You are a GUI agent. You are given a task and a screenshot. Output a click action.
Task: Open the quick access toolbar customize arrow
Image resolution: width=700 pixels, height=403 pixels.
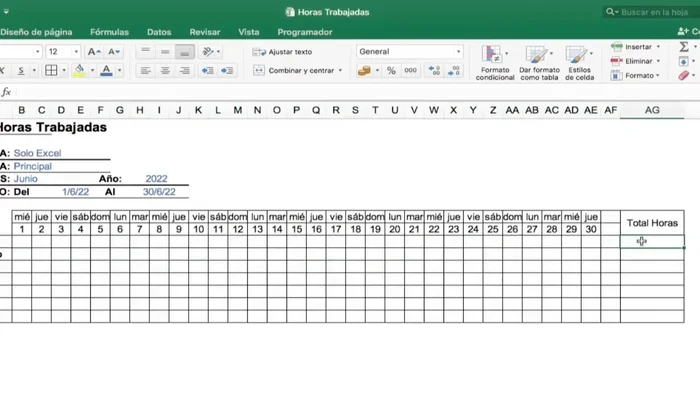click(x=6, y=12)
